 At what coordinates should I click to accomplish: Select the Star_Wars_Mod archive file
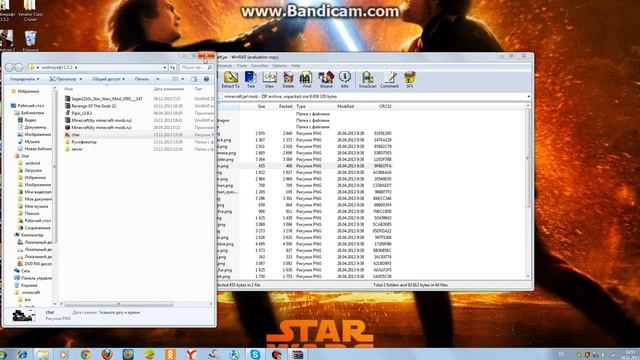[x=103, y=99]
